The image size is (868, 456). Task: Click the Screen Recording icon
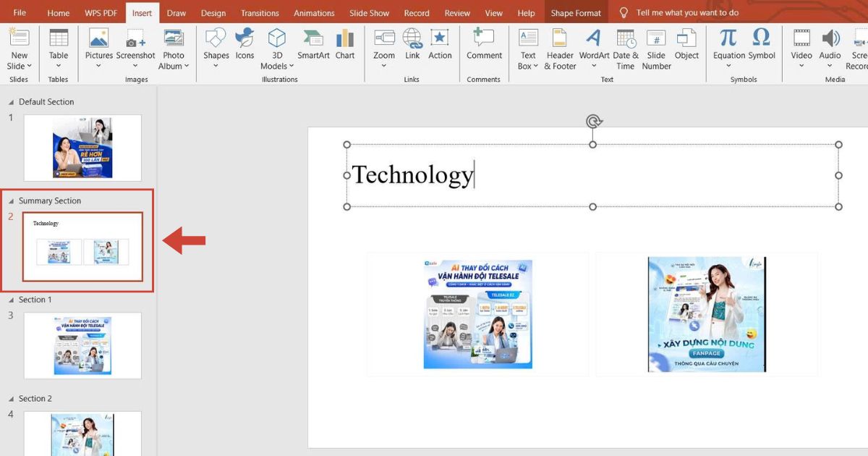tap(859, 38)
